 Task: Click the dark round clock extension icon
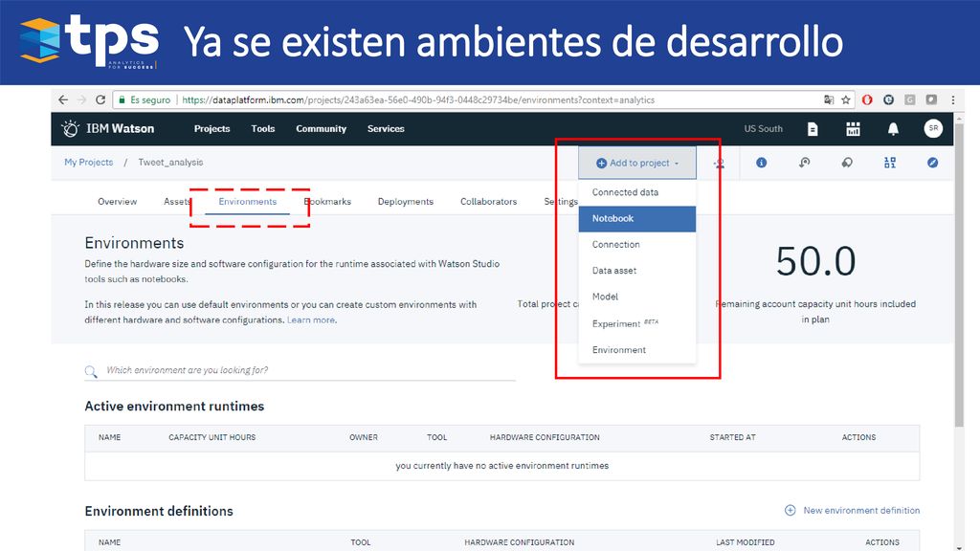point(888,99)
